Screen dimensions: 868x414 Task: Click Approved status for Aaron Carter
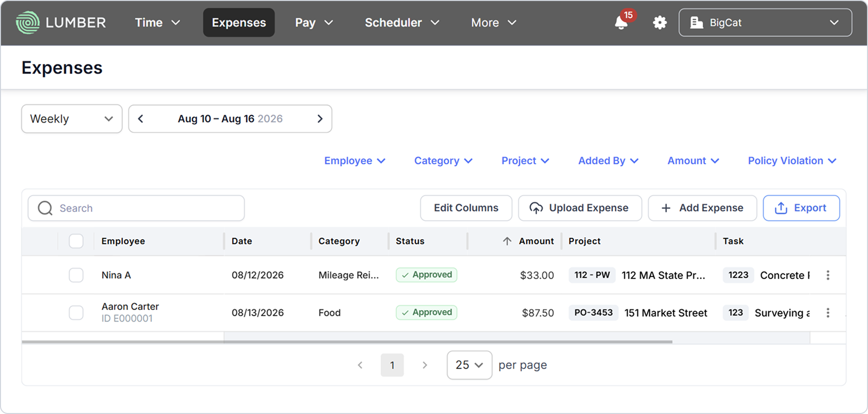tap(427, 312)
